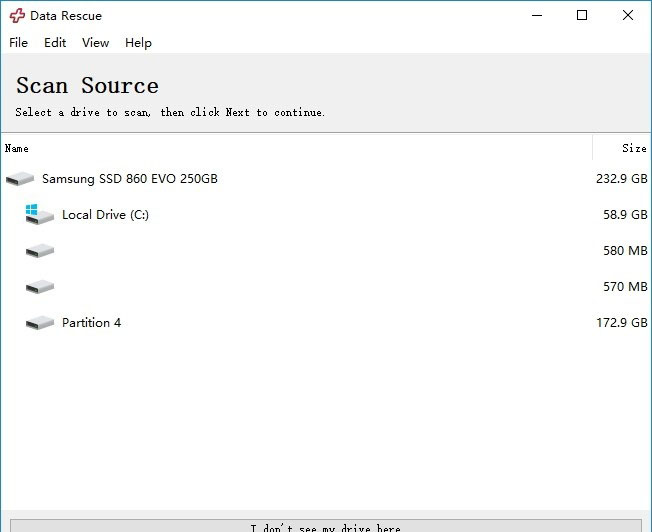Click "I don't see my drive here" button
652x532 pixels.
point(326,526)
